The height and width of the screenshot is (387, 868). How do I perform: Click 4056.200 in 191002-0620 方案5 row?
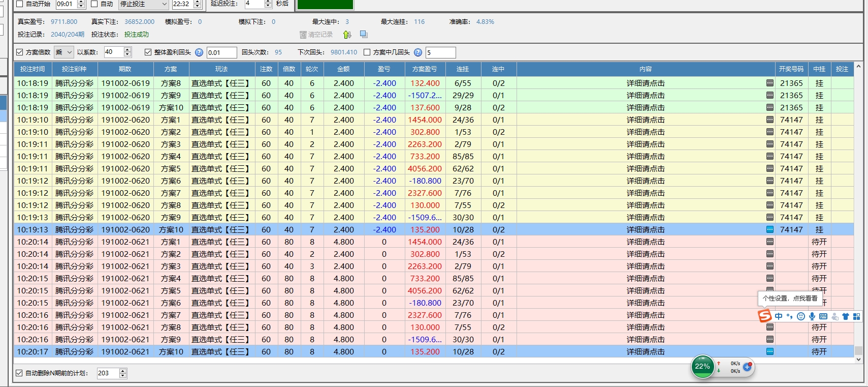425,168
